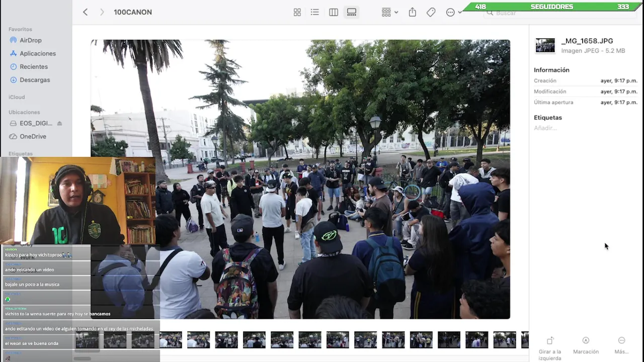Click the rotate left icon
Viewport: 644px width, 362px height.
550,340
